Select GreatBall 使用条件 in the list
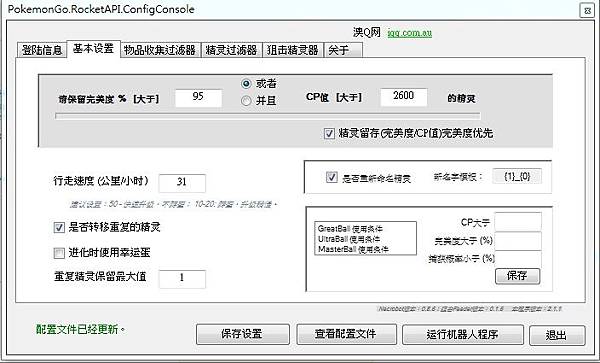The width and height of the screenshot is (600, 363). click(350, 229)
